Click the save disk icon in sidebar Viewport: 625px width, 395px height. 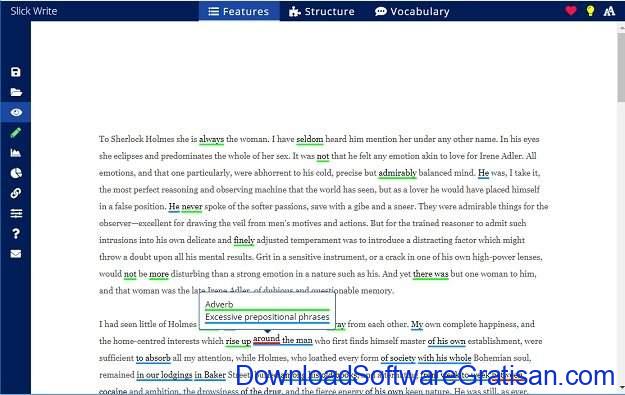tap(16, 72)
